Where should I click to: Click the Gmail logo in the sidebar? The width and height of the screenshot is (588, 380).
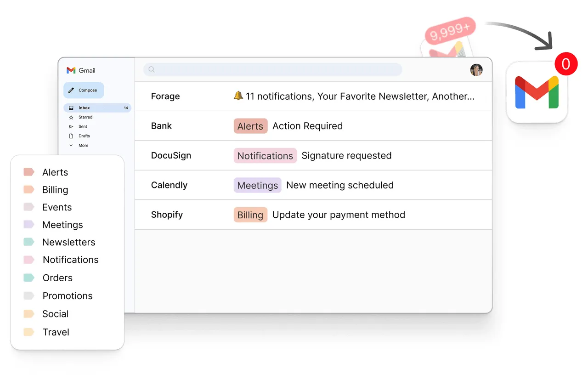81,70
